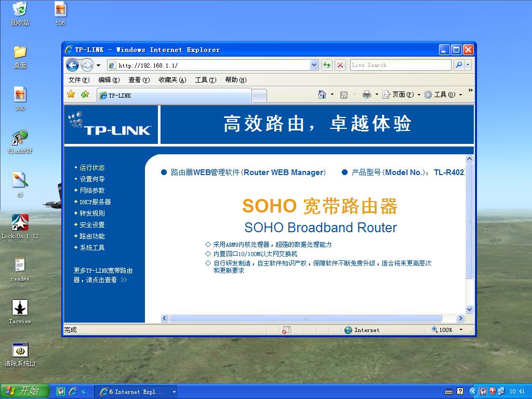The image size is (532, 399).
Task: Select the FlashFXP desktop shortcut
Action: pyautogui.click(x=20, y=142)
